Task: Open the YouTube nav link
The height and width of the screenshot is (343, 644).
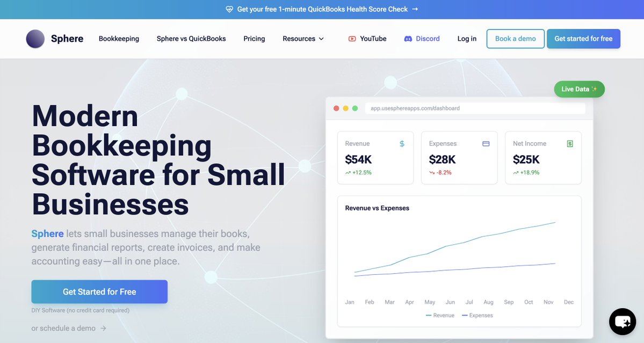Action: click(367, 39)
